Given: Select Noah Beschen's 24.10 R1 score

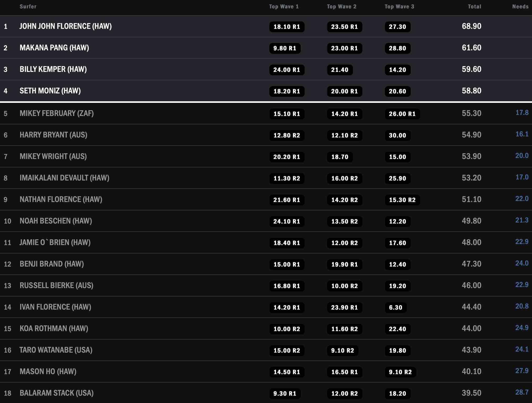Looking at the screenshot, I should click(286, 221).
